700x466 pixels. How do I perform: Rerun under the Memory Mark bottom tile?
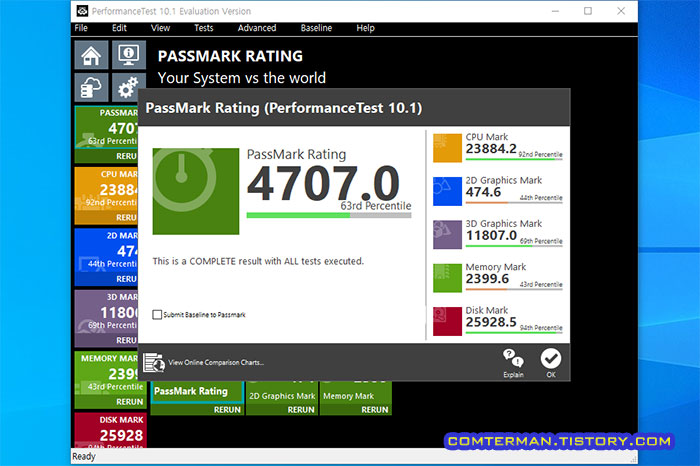pyautogui.click(x=375, y=410)
